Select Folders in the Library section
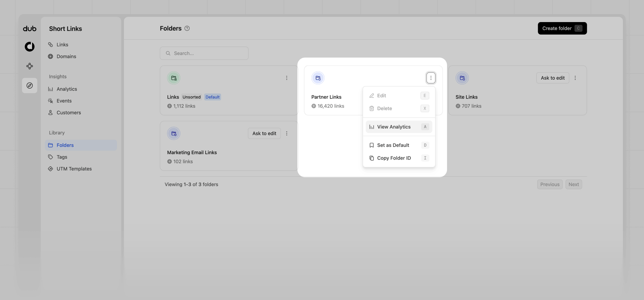The image size is (644, 300). 81,145
